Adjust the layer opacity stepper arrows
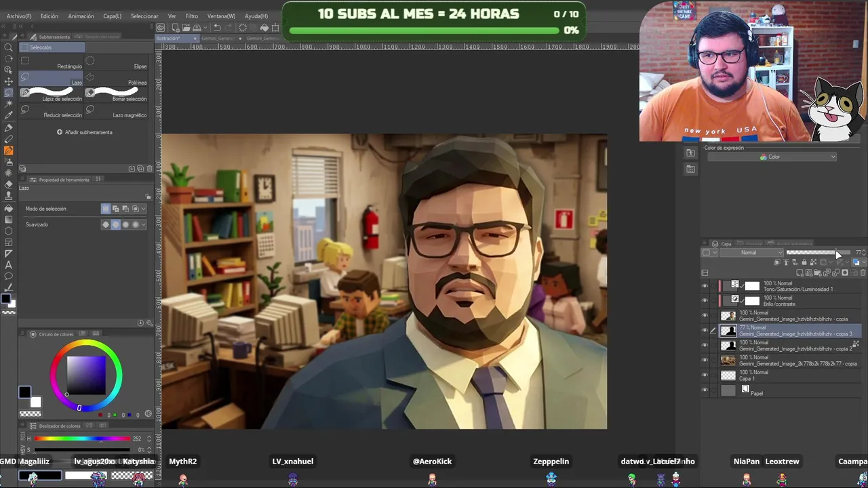The width and height of the screenshot is (868, 488). tap(865, 253)
